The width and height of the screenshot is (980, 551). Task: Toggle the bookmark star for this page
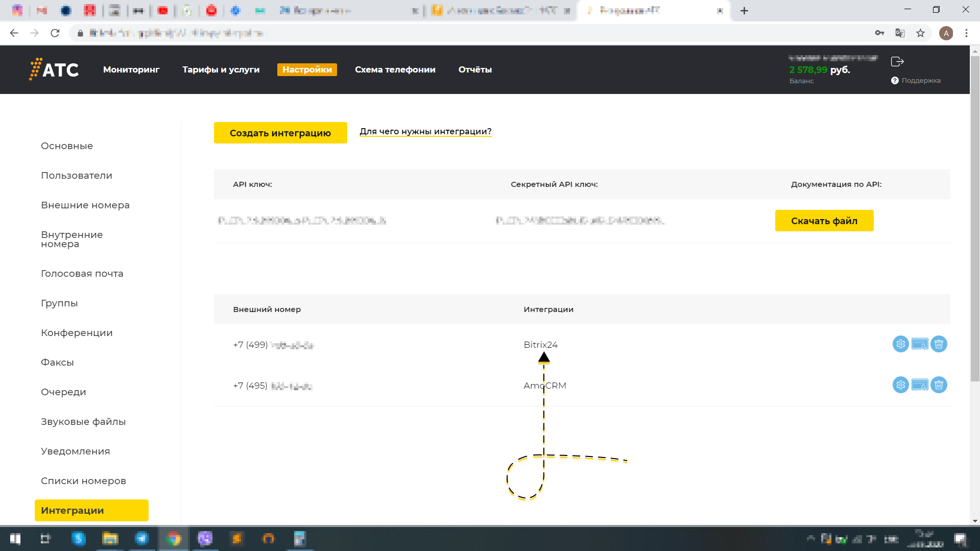click(x=920, y=33)
